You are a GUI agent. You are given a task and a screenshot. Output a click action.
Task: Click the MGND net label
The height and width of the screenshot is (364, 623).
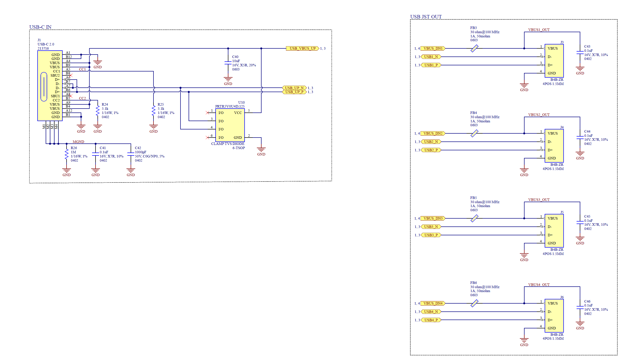point(78,142)
